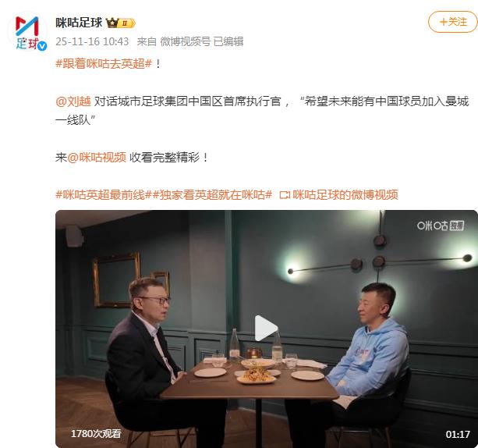Open hashtag #跟着咪咕去英超#
This screenshot has width=478, height=448.
pyautogui.click(x=104, y=64)
